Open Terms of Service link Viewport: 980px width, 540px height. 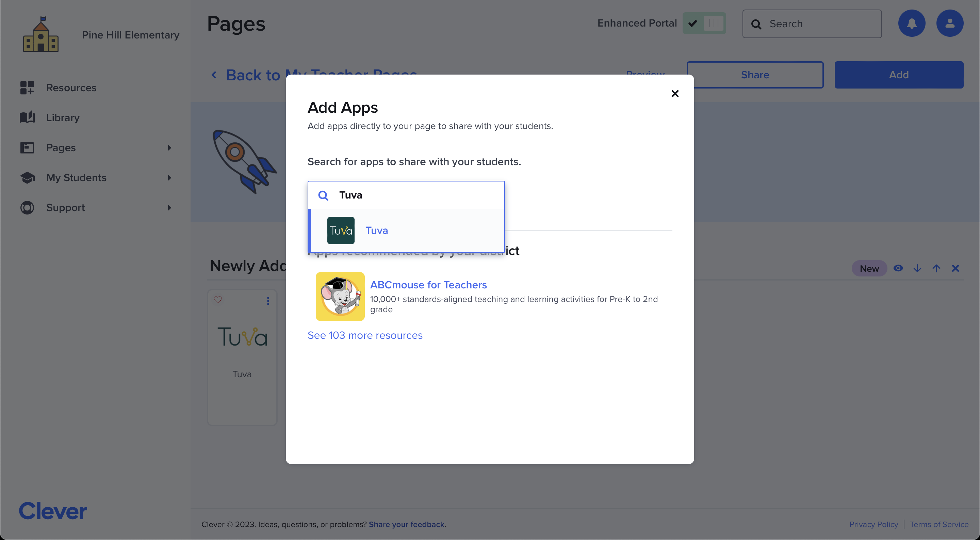point(939,524)
